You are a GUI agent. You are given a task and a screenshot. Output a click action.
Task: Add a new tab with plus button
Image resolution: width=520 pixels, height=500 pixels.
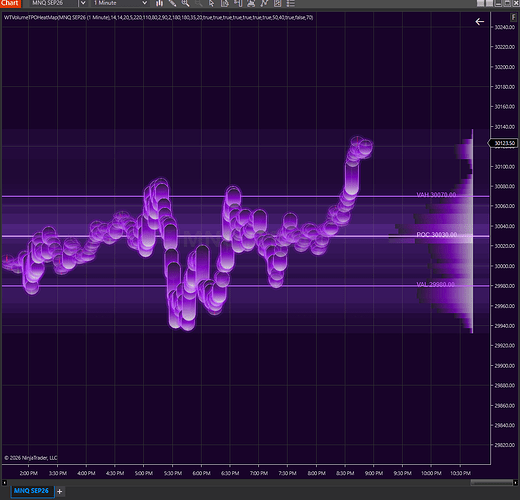coord(60,491)
